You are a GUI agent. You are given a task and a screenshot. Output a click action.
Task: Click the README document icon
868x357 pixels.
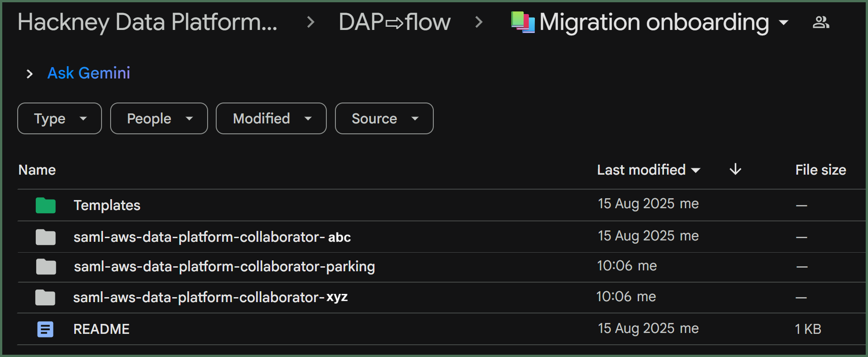45,329
